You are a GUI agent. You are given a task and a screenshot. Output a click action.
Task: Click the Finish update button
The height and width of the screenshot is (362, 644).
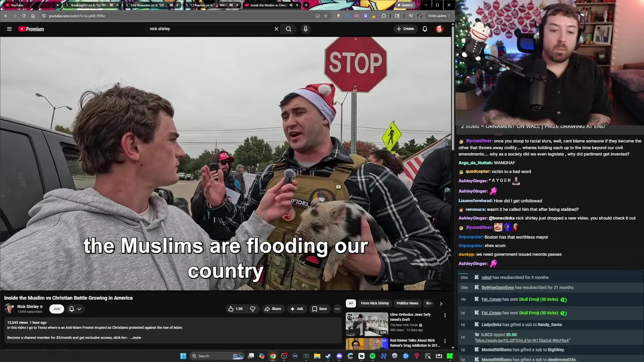pyautogui.click(x=439, y=16)
